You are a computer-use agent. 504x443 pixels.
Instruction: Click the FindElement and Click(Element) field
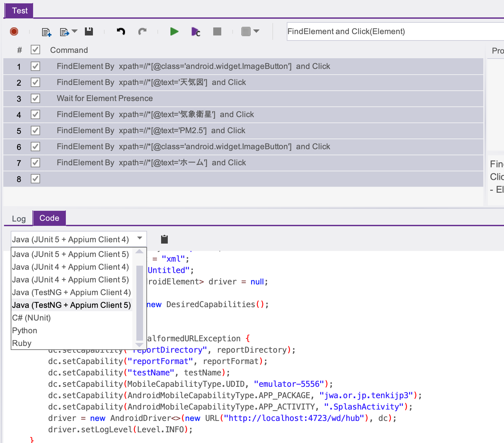point(395,31)
